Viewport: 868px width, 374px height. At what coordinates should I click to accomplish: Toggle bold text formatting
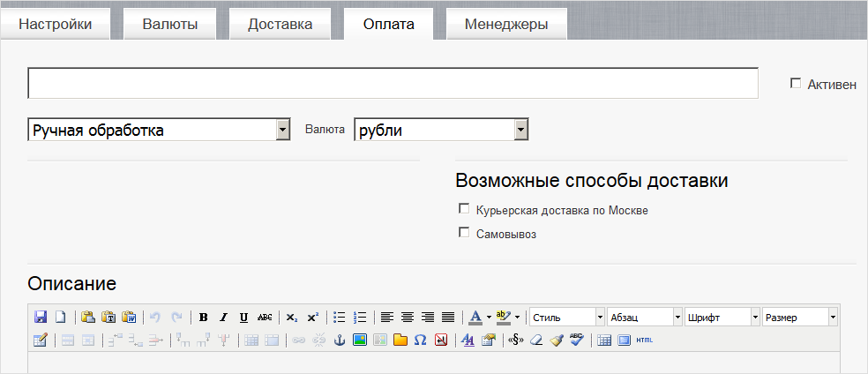point(204,317)
